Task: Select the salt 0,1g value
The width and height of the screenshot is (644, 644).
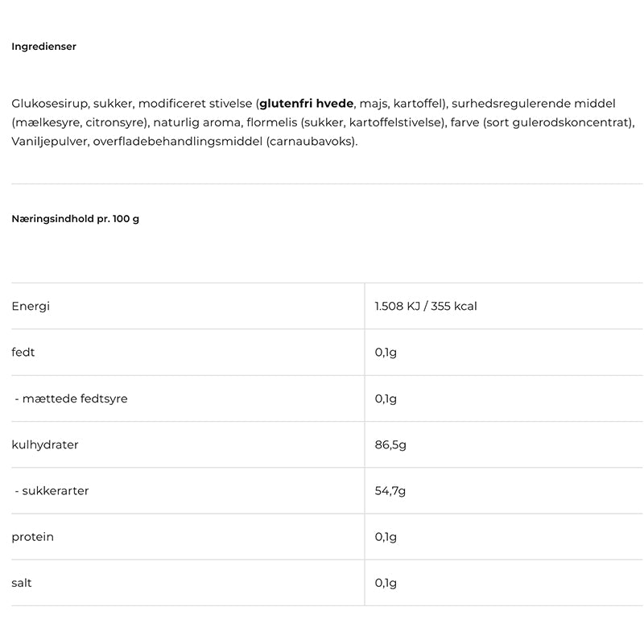Action: [386, 583]
